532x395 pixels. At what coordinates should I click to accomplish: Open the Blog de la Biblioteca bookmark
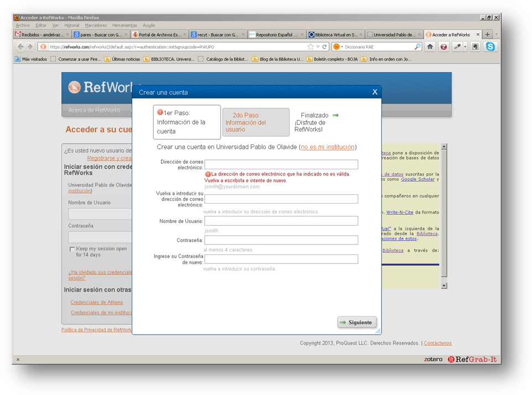(x=278, y=59)
